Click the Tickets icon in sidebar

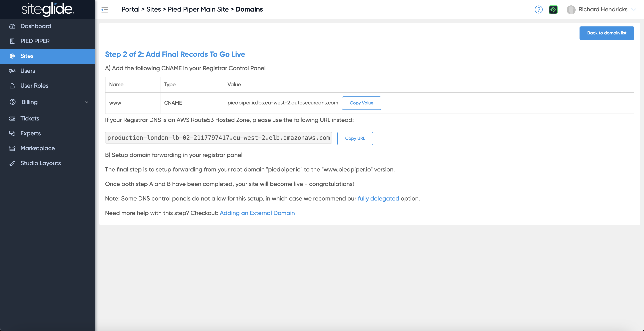[x=12, y=118]
